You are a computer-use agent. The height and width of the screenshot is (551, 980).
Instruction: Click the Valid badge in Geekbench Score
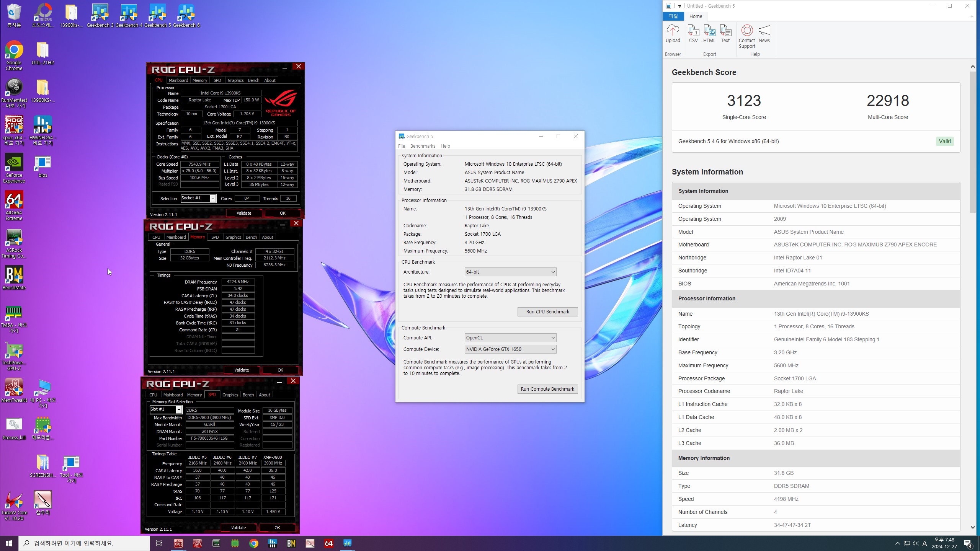click(944, 141)
